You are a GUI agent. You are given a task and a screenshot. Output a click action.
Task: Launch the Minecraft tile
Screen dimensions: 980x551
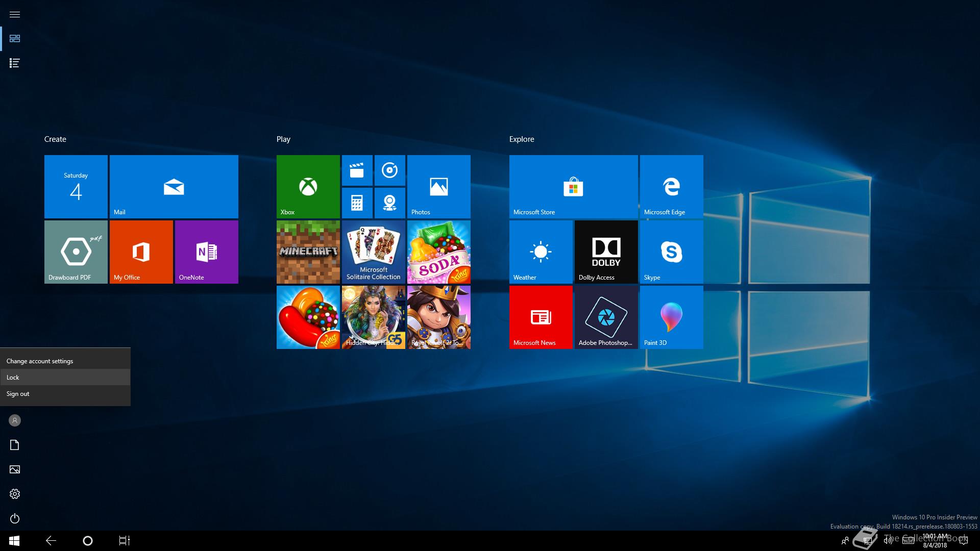pyautogui.click(x=308, y=252)
